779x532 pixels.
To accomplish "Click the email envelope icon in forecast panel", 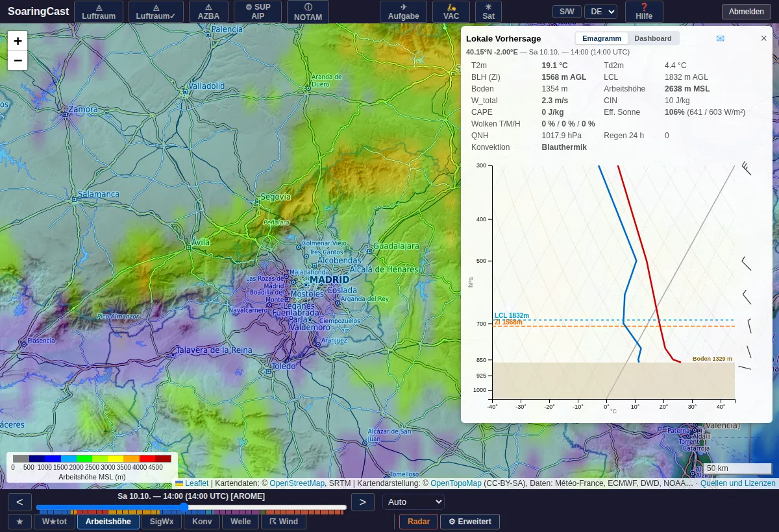I will pos(720,38).
